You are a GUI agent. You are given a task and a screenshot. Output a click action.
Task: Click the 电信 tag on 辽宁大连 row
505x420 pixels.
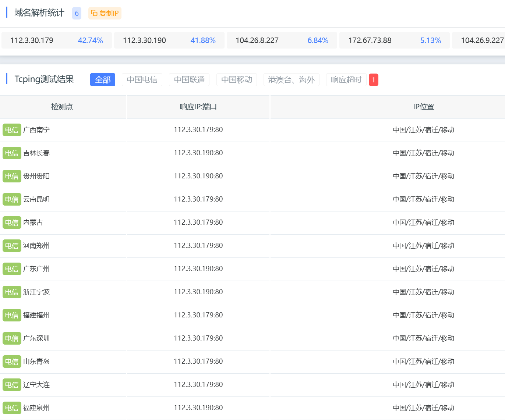[12, 385]
